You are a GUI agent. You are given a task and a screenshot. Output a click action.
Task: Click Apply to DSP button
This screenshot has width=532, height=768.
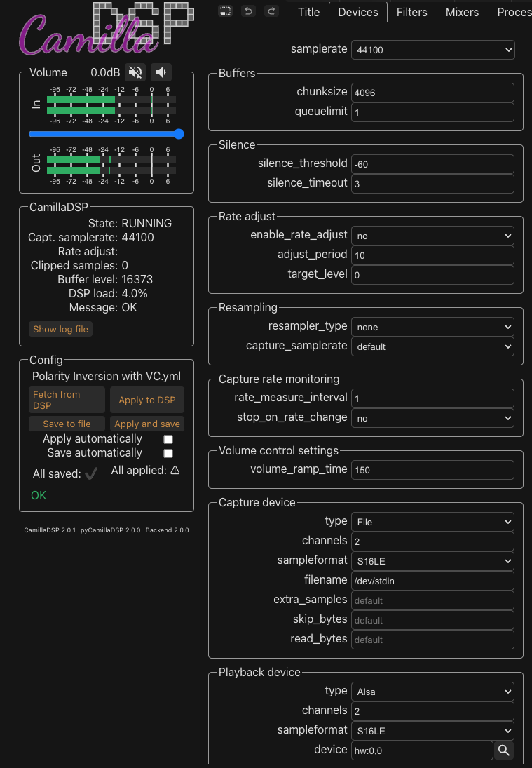pos(146,400)
